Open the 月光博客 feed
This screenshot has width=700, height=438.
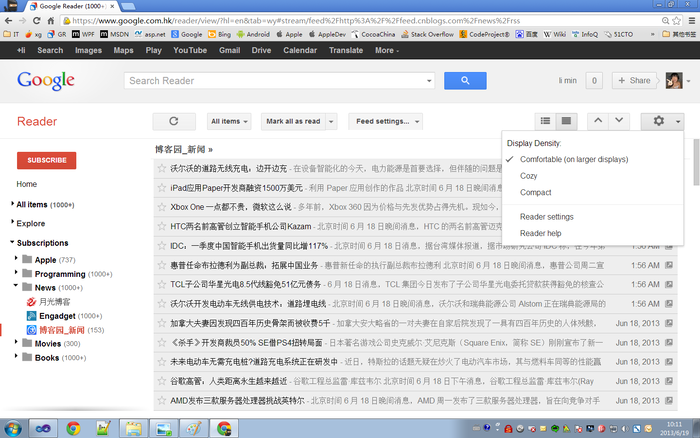point(48,302)
